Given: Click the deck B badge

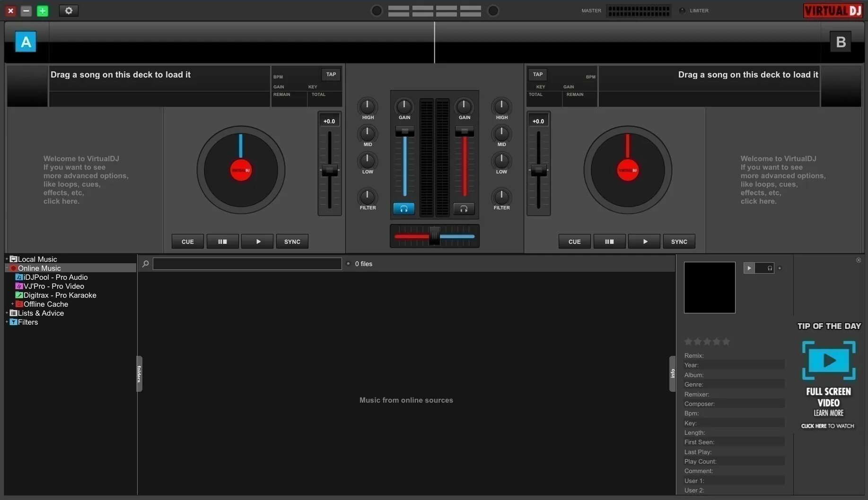Looking at the screenshot, I should tap(841, 42).
